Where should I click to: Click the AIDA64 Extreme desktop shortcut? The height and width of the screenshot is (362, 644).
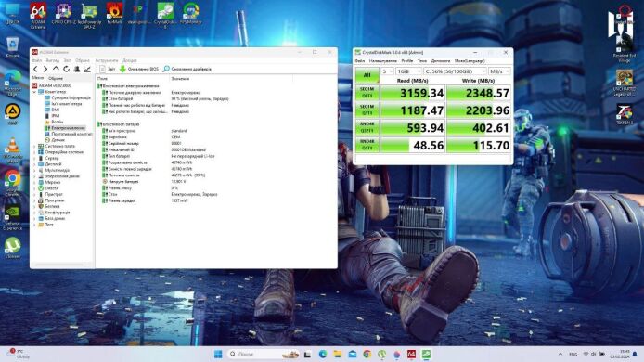click(38, 16)
